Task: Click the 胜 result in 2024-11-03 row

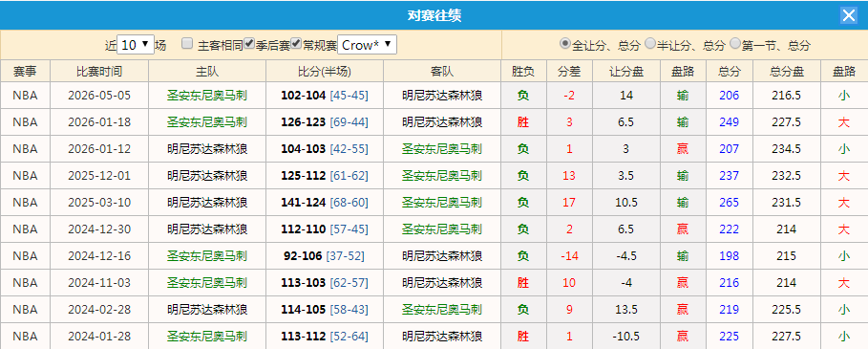Action: 523,282
